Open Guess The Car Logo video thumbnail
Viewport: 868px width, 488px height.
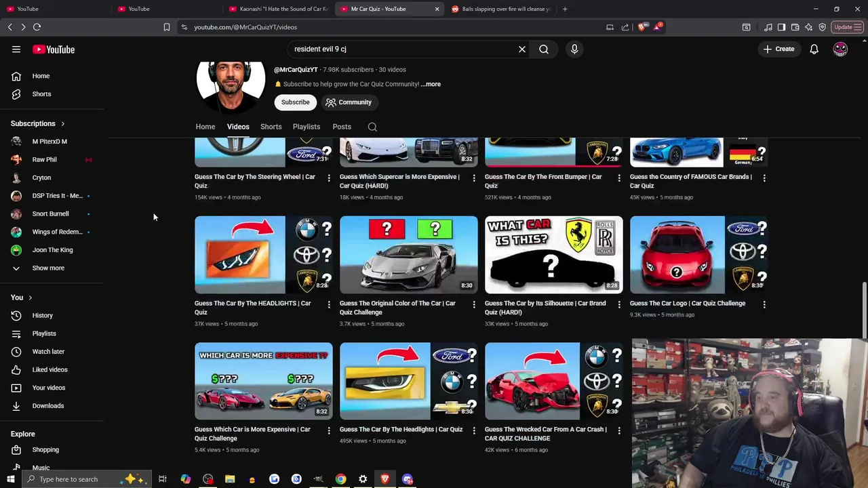(698, 255)
